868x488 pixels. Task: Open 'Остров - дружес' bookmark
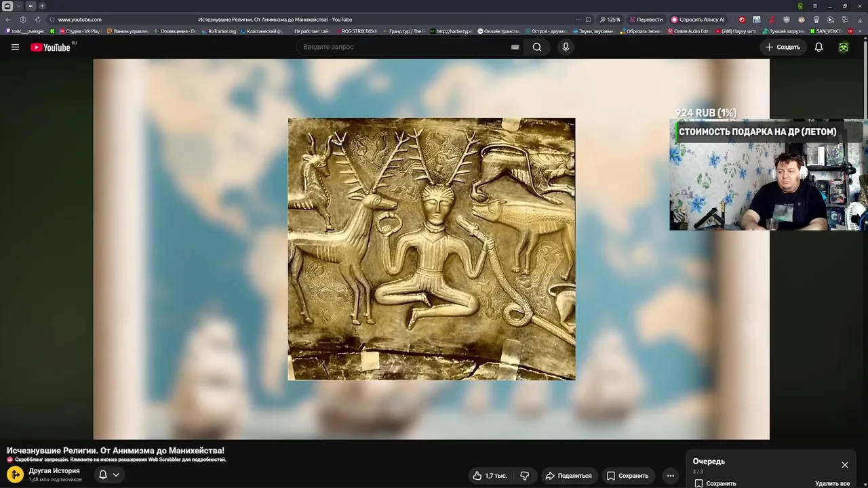(546, 31)
